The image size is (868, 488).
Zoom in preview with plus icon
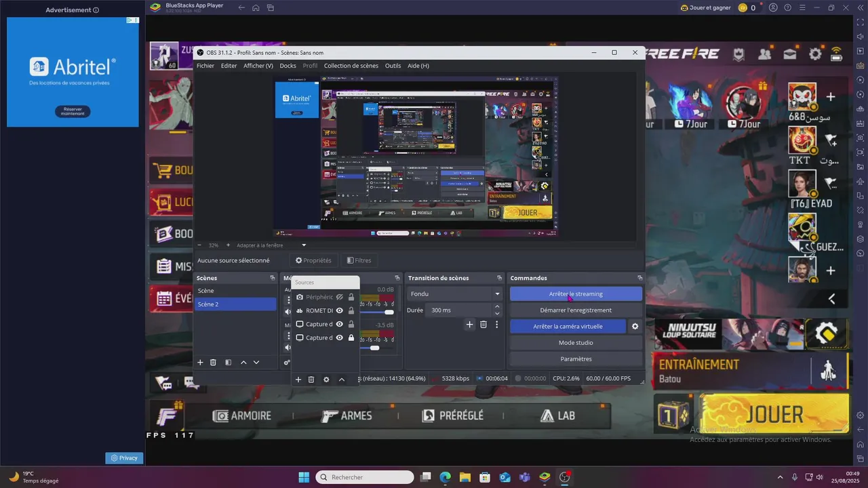228,245
